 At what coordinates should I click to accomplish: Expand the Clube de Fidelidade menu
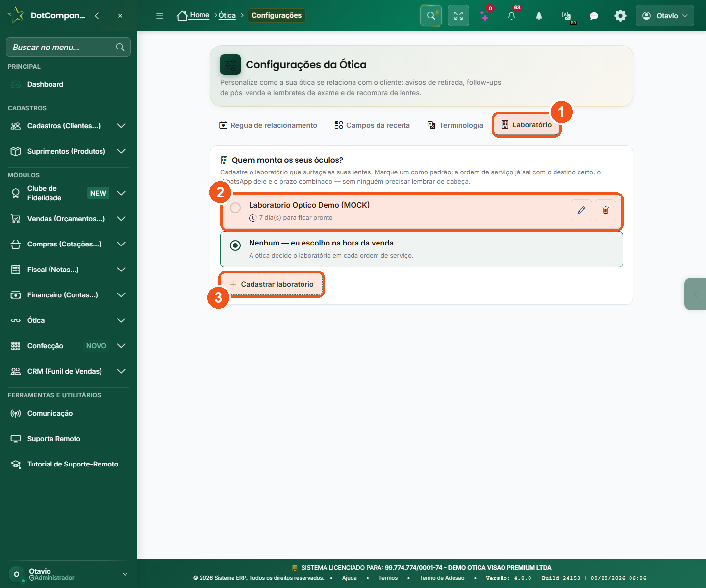point(69,193)
